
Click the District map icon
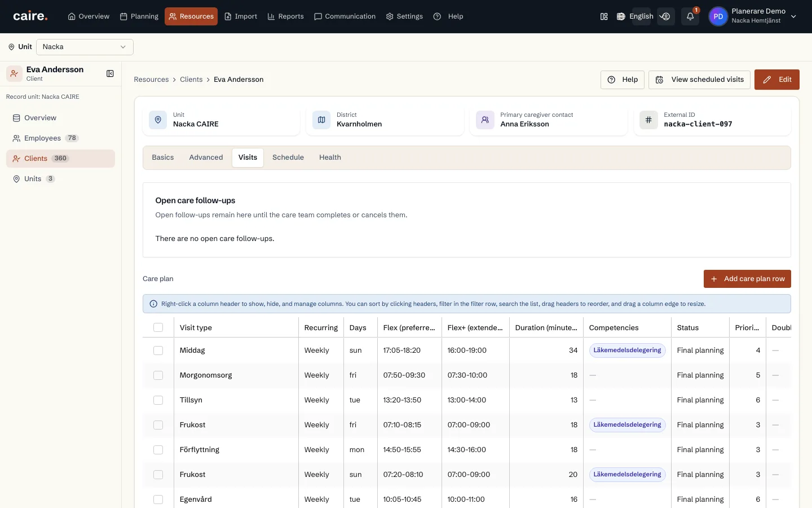321,120
